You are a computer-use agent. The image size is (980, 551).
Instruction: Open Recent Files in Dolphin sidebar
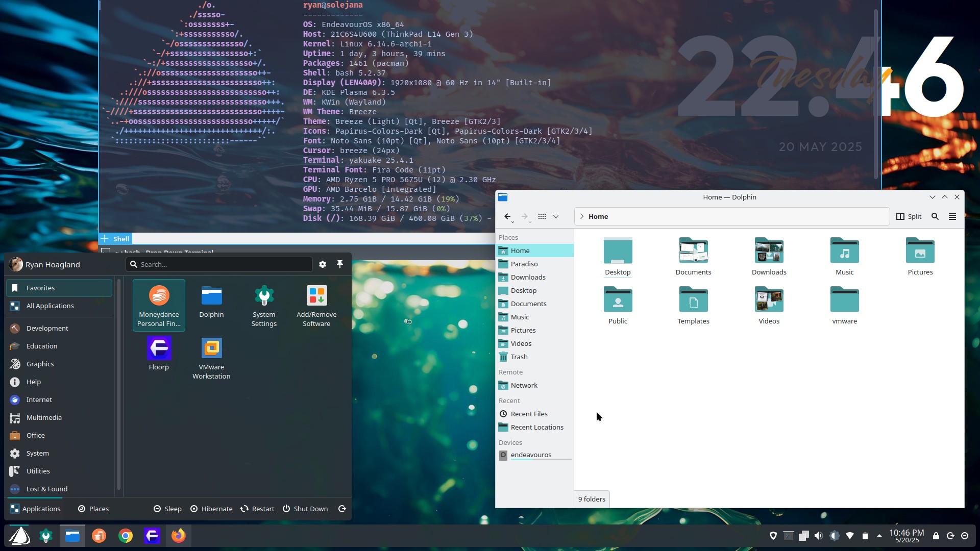coord(534,414)
